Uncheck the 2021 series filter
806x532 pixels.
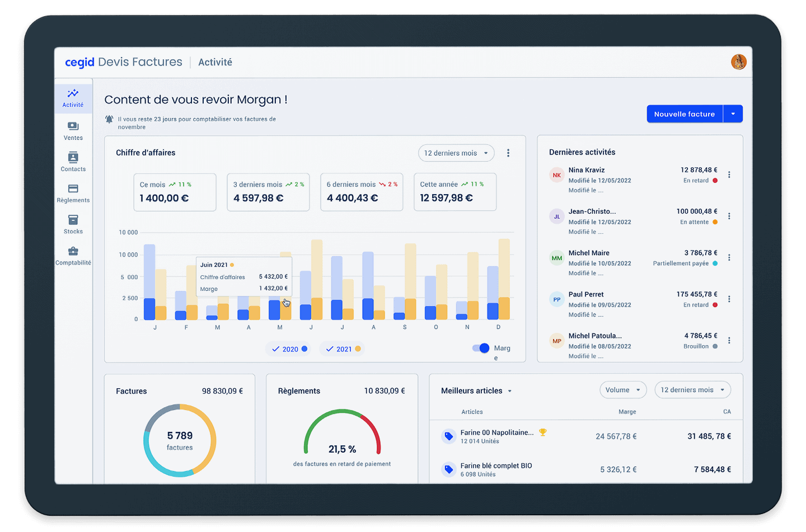click(342, 349)
